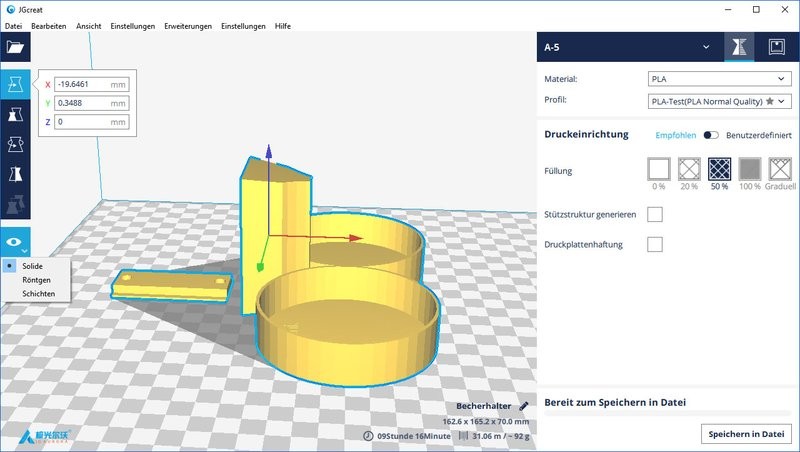Click Speichern in Datei button
The height and width of the screenshot is (452, 800).
pyautogui.click(x=746, y=433)
